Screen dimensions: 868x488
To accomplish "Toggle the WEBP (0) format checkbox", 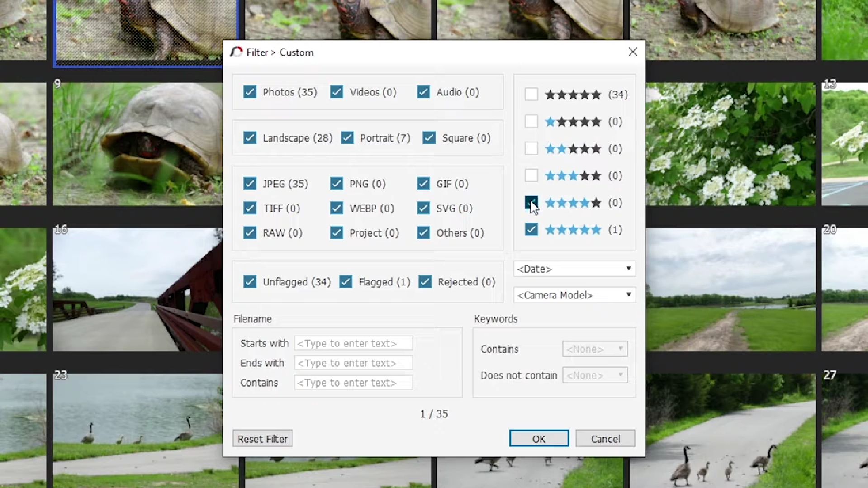I will tap(337, 208).
